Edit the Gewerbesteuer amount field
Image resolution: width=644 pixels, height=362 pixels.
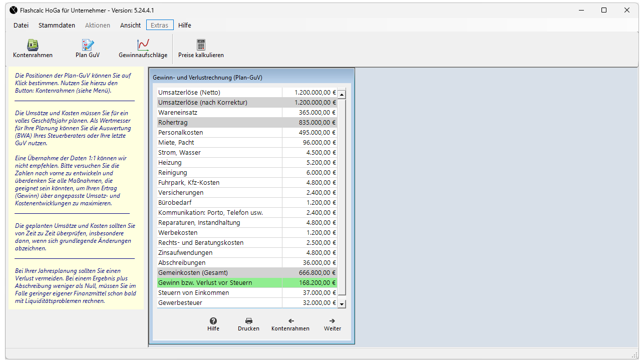click(309, 303)
